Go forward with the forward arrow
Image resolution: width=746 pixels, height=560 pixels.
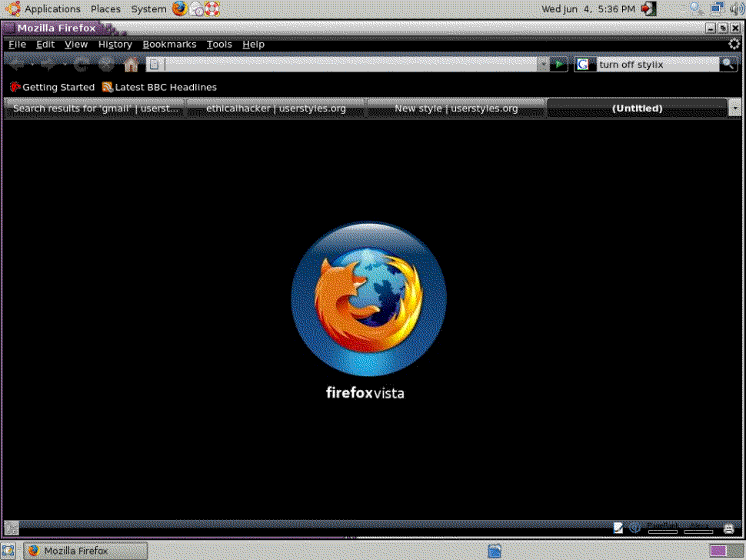(x=48, y=64)
